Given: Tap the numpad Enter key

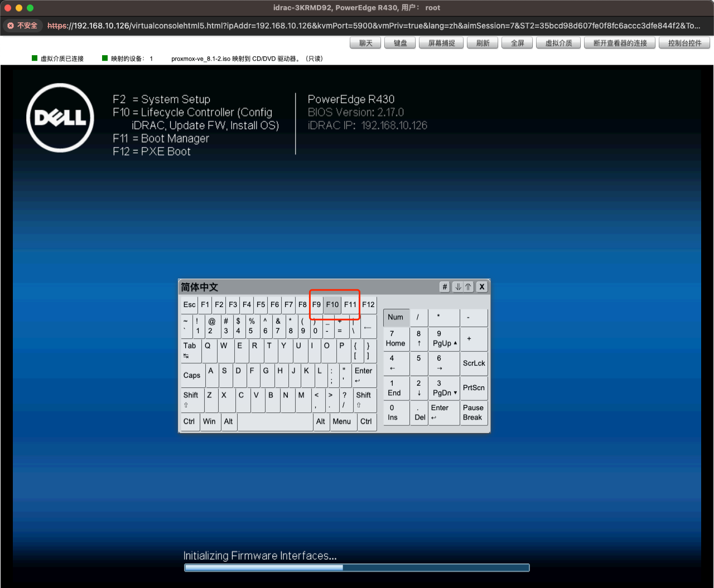Looking at the screenshot, I should tap(443, 412).
